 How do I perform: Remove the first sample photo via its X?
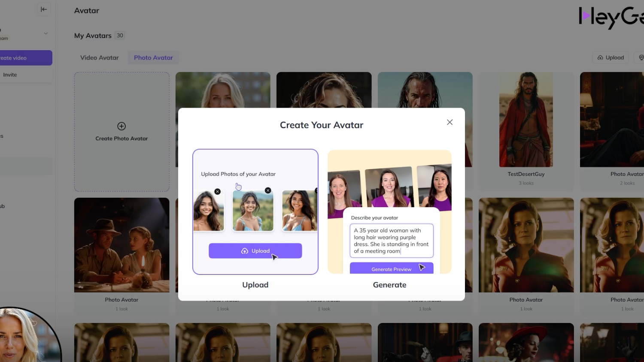click(x=217, y=191)
